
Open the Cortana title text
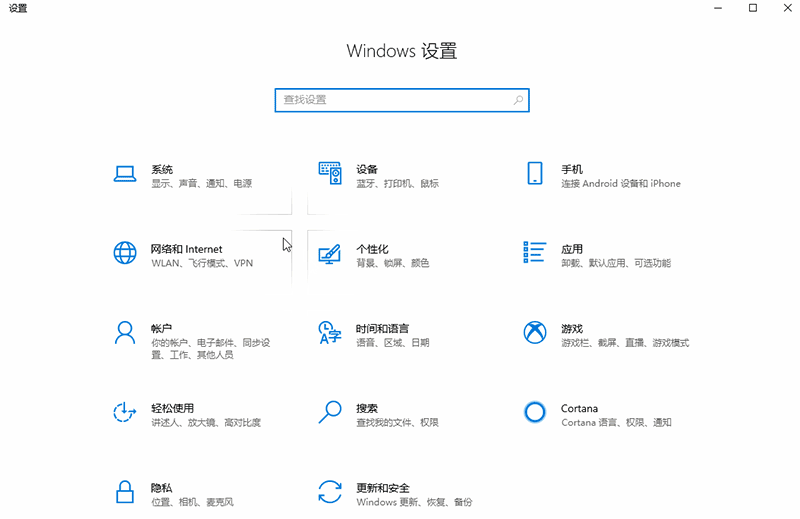pos(579,408)
